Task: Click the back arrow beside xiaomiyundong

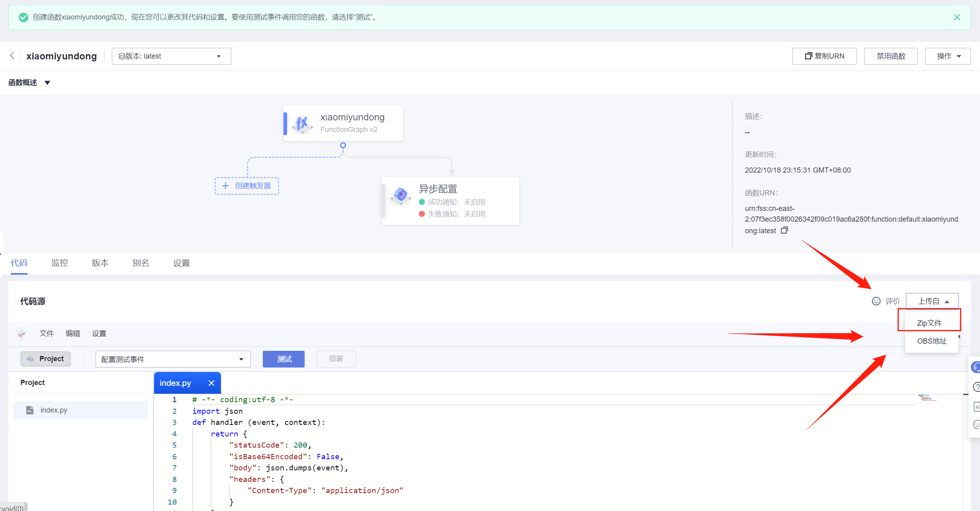Action: coord(12,56)
